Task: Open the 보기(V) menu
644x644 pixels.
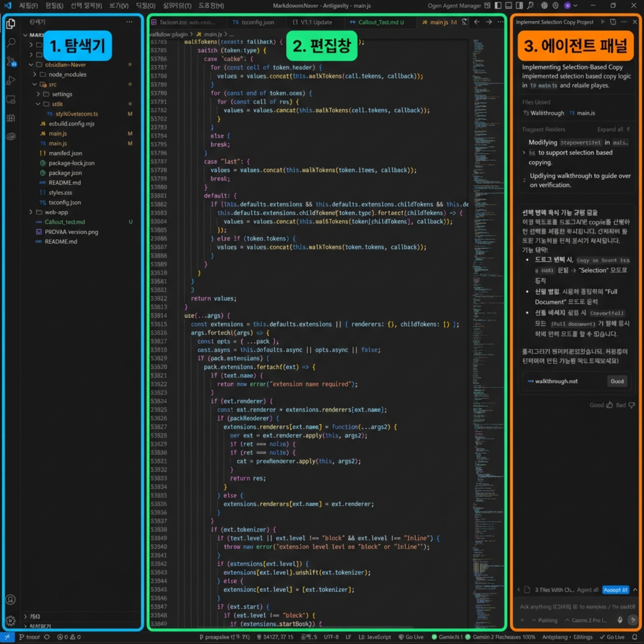Action: point(119,5)
